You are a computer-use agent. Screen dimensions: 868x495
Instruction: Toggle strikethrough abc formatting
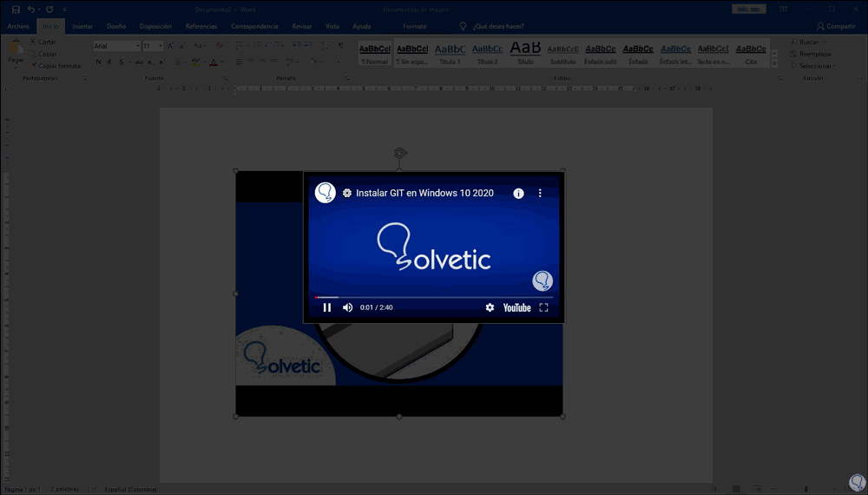[139, 62]
